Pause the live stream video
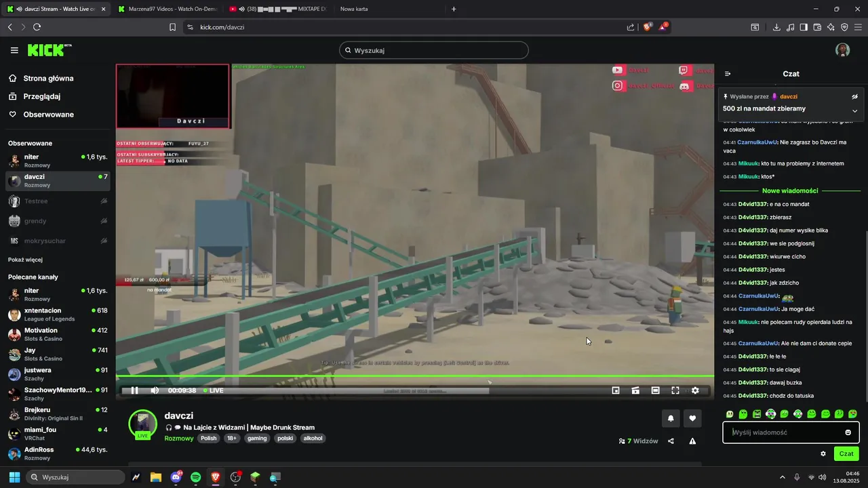The width and height of the screenshot is (868, 488). click(134, 390)
